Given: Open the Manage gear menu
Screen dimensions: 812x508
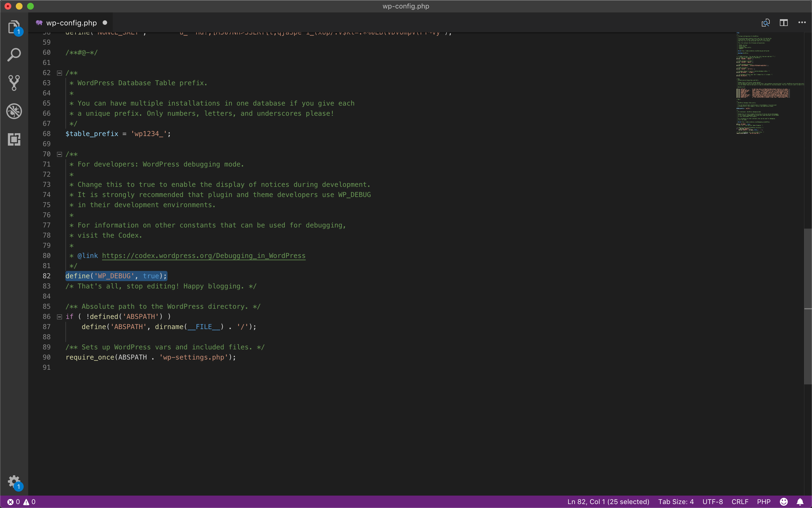Looking at the screenshot, I should coord(14,481).
